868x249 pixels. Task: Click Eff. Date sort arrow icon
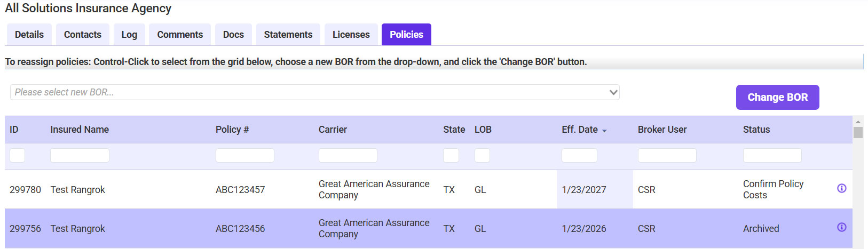click(x=604, y=131)
